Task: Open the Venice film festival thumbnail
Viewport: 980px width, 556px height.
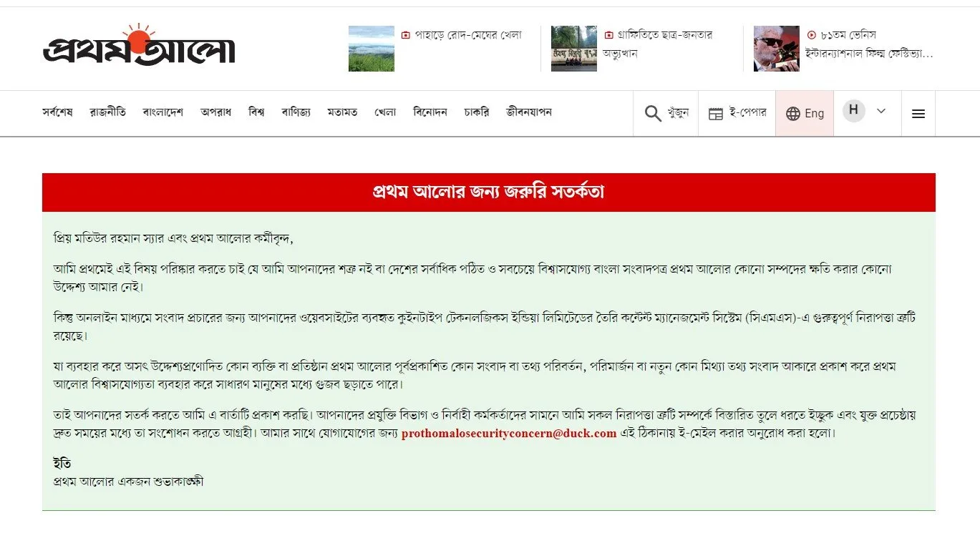Action: click(x=776, y=49)
